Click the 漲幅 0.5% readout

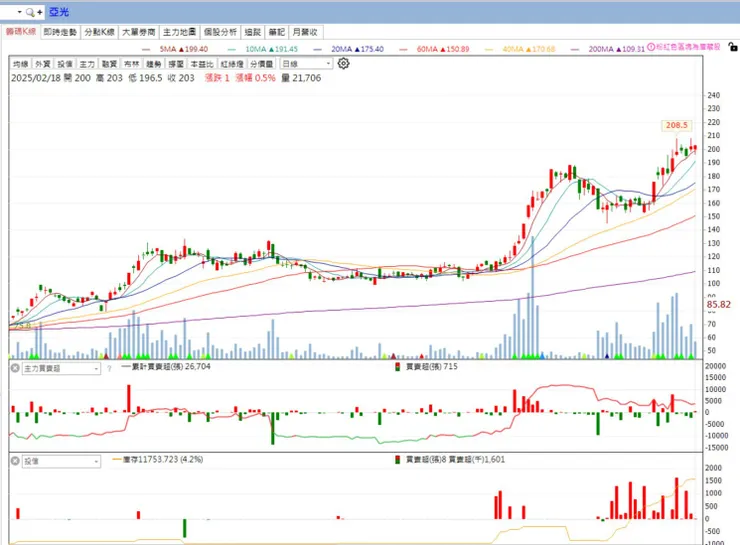pos(255,78)
